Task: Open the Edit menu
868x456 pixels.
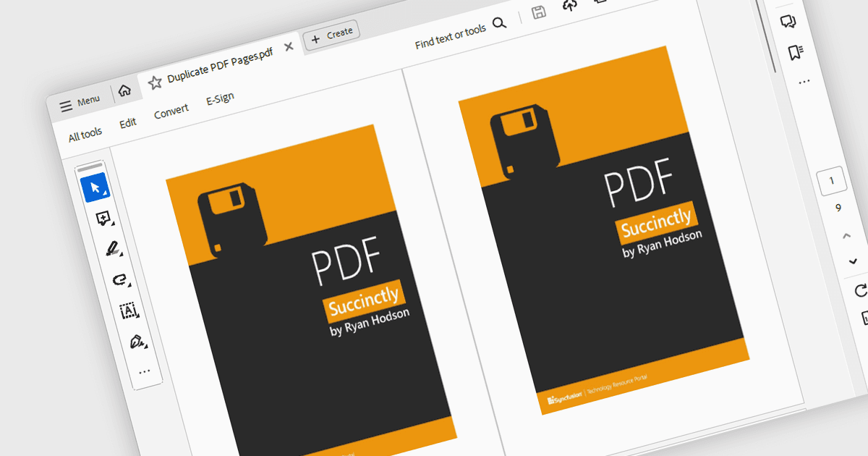Action: (x=128, y=123)
